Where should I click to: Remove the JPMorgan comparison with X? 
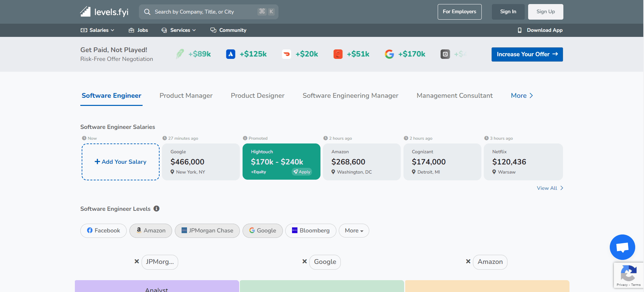(137, 262)
